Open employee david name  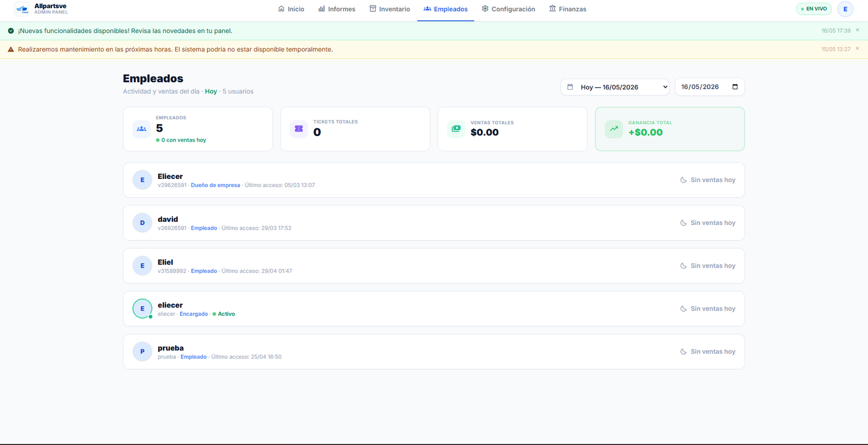point(168,219)
